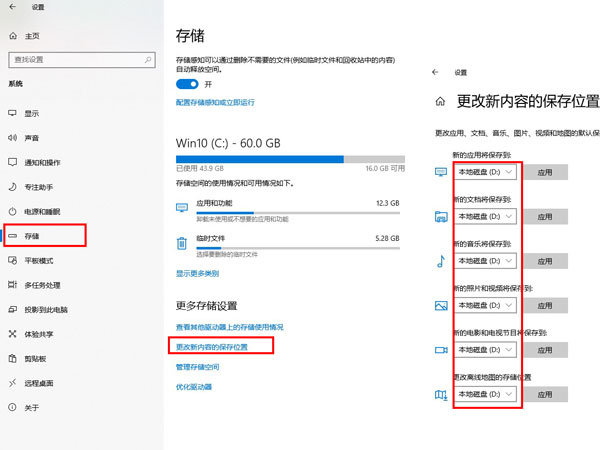Click the 关于 info icon

click(x=13, y=407)
